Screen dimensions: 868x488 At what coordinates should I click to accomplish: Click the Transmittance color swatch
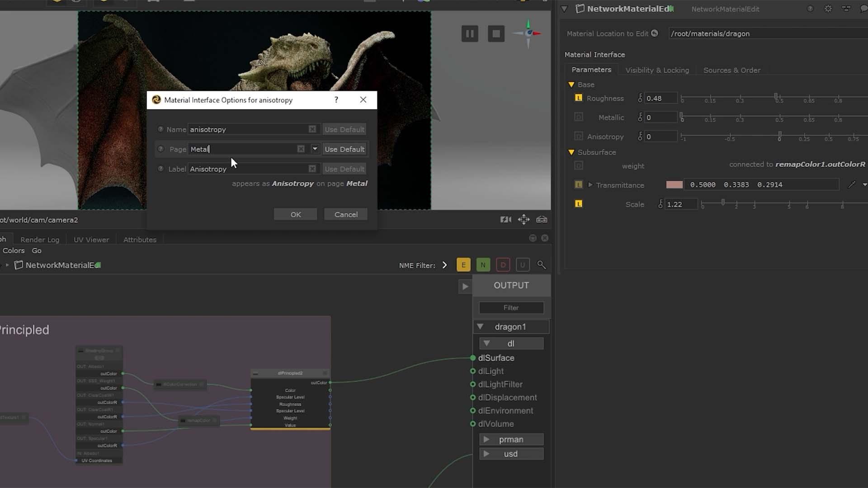coord(675,184)
